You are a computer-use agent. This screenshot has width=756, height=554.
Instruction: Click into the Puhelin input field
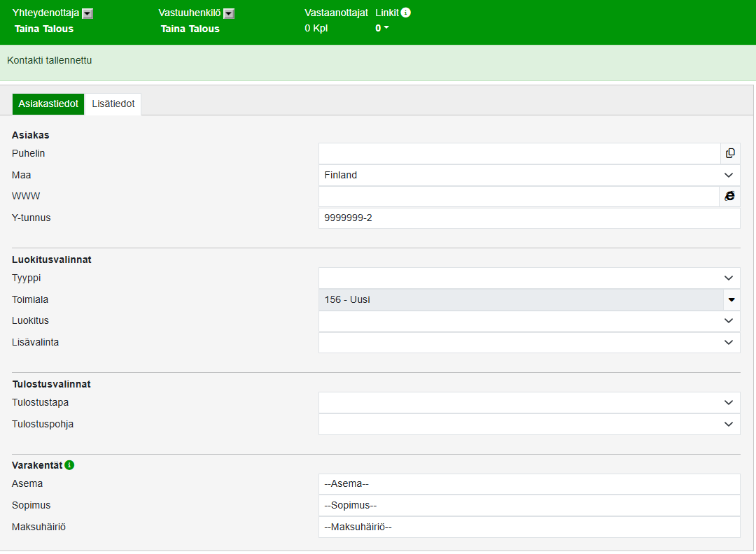(519, 153)
